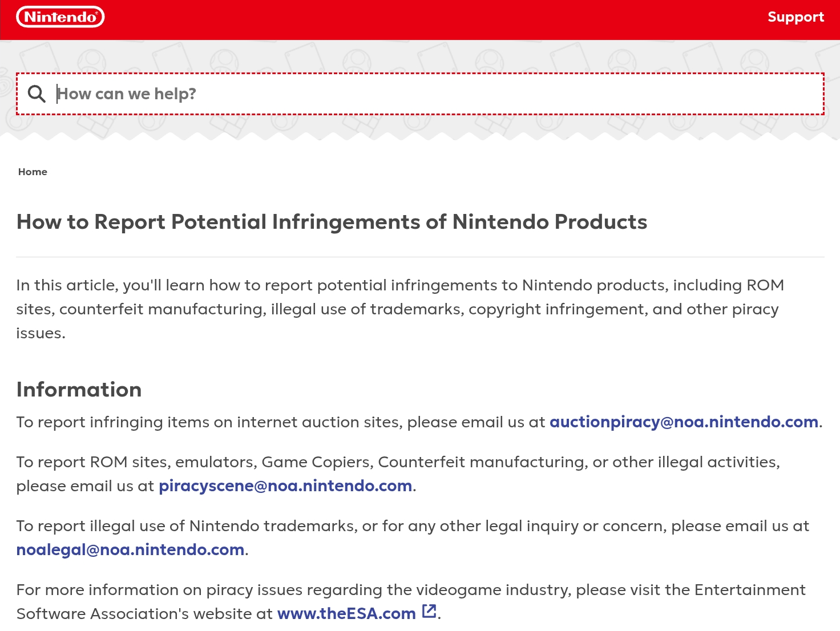
Task: Click the patterned background beside search box
Action: coord(420,56)
